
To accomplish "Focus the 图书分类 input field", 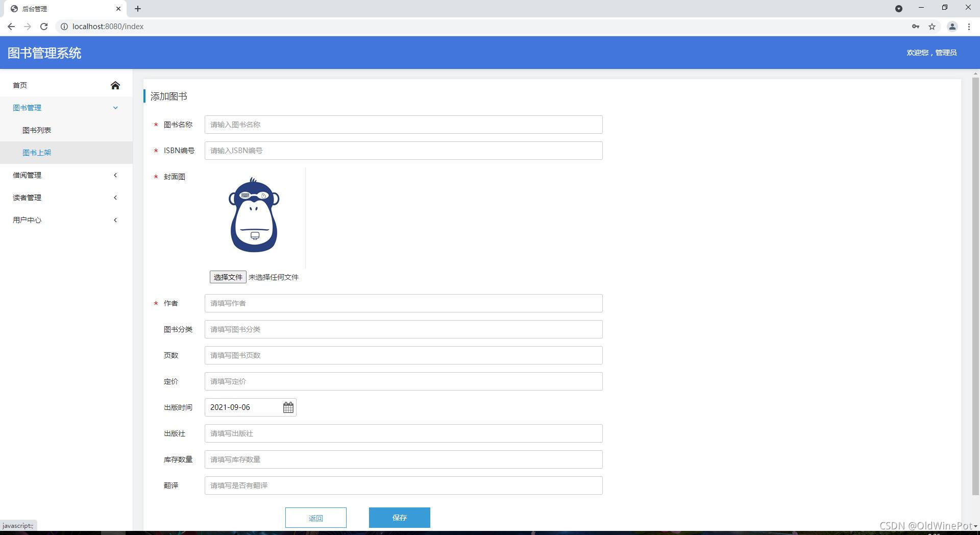I will (404, 329).
